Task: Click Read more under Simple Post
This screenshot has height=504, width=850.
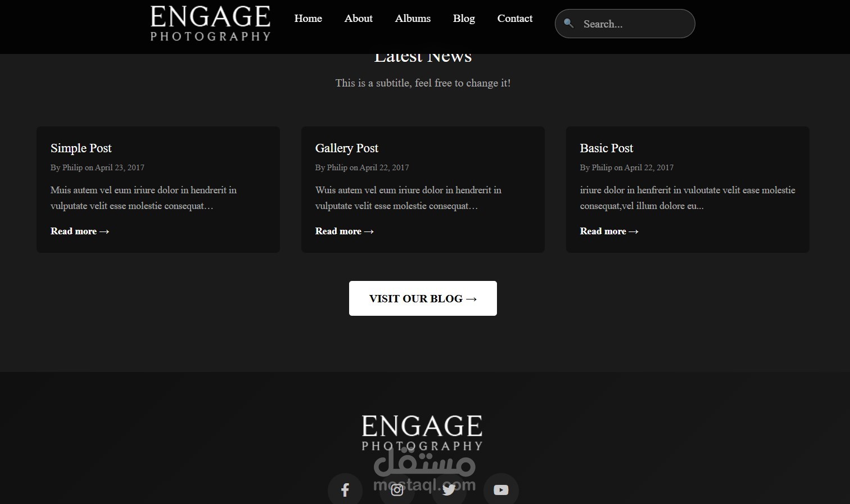Action: pyautogui.click(x=80, y=231)
